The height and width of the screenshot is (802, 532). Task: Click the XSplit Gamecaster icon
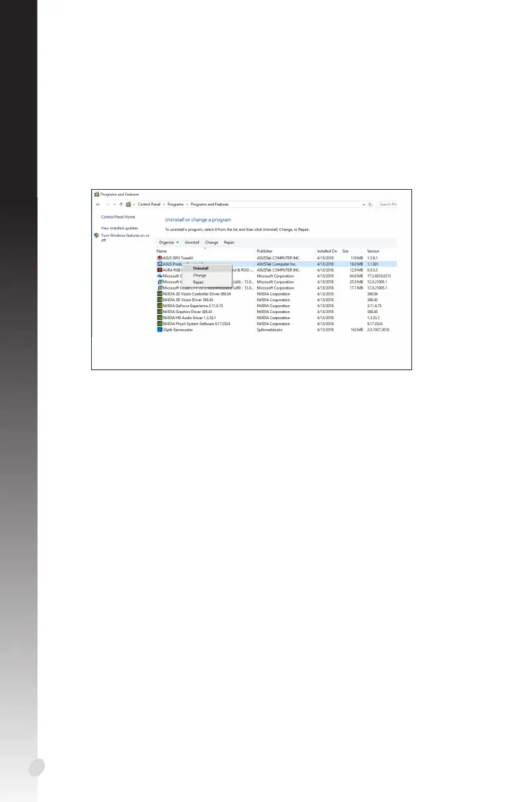[x=159, y=330]
